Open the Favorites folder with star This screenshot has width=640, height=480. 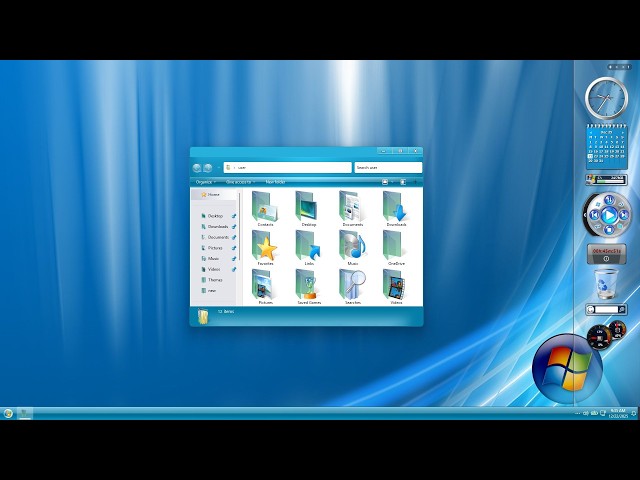click(x=265, y=248)
